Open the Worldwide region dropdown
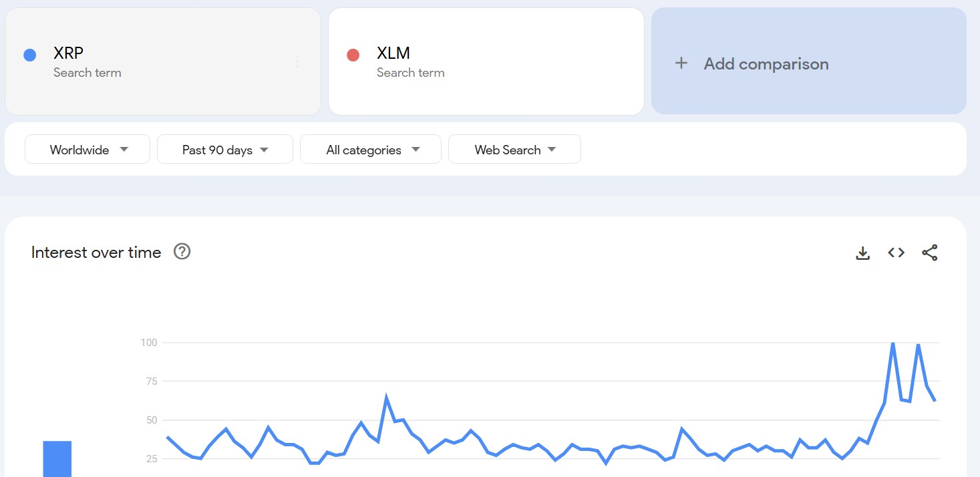This screenshot has height=477, width=980. 88,150
